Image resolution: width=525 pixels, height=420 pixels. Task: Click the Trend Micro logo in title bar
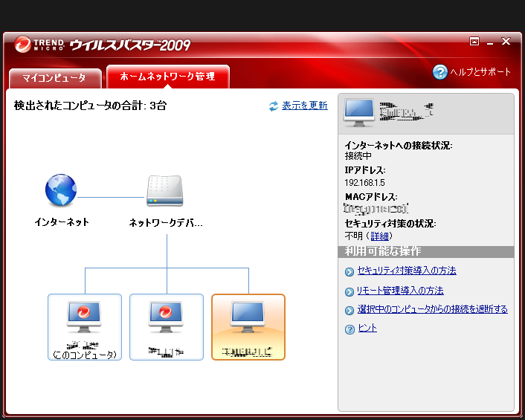pyautogui.click(x=39, y=44)
